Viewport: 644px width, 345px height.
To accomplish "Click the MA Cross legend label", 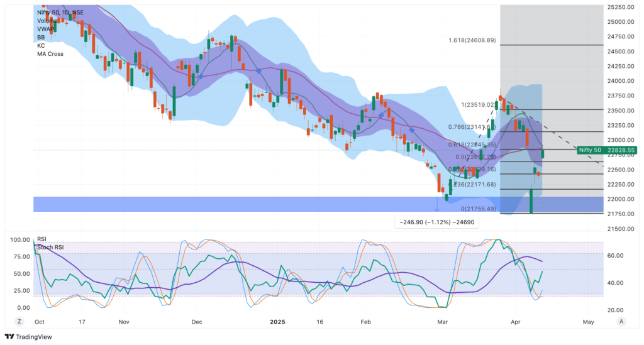I will [50, 54].
